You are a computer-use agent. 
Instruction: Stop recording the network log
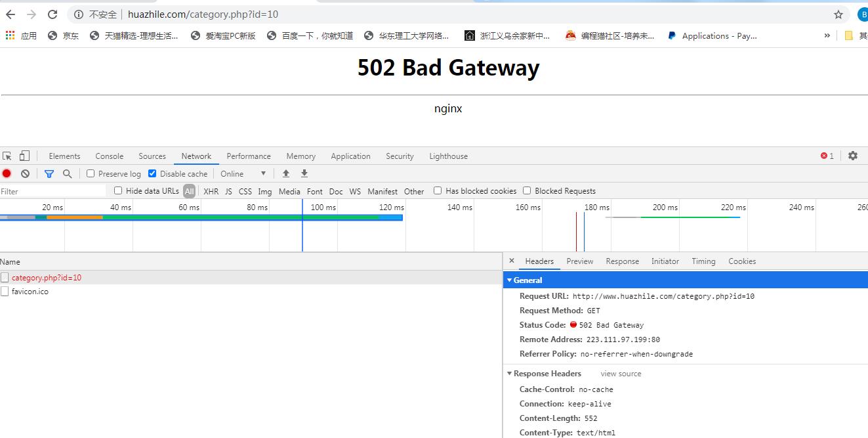tap(7, 173)
